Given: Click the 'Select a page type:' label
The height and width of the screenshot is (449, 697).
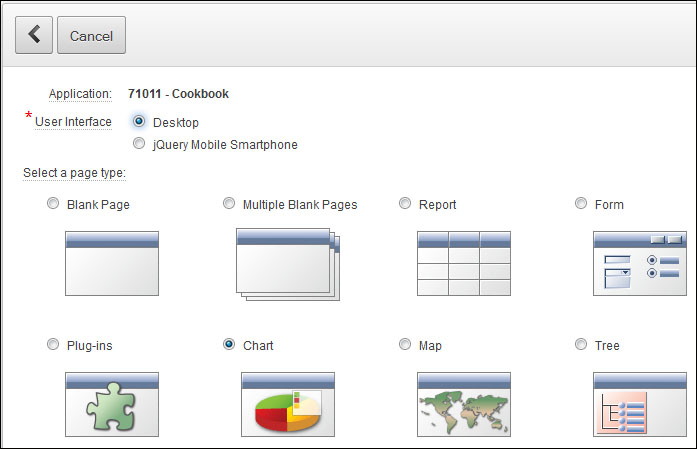Looking at the screenshot, I should click(x=75, y=173).
